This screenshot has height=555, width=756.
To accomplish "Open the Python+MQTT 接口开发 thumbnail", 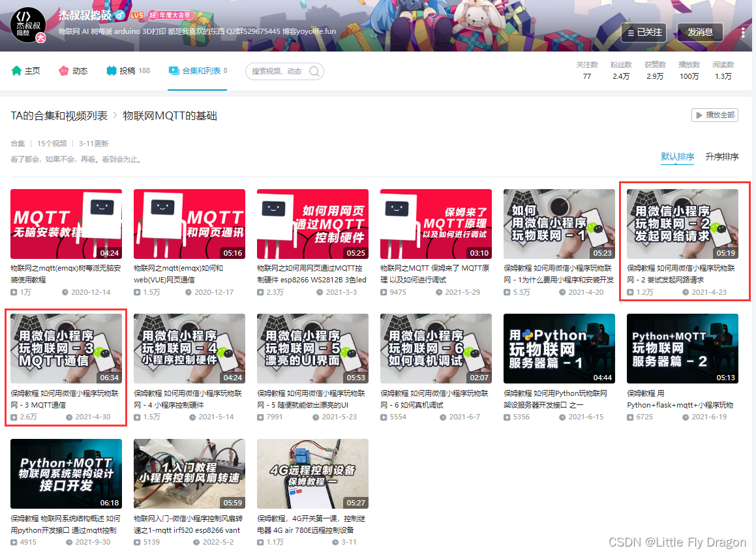I will pos(66,473).
